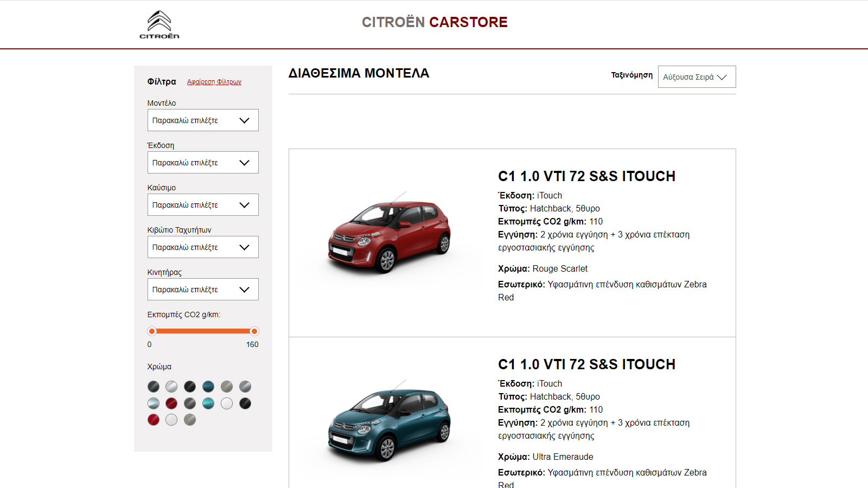Open the Καύσιμο filter dropdown
The image size is (868, 488).
(x=203, y=205)
